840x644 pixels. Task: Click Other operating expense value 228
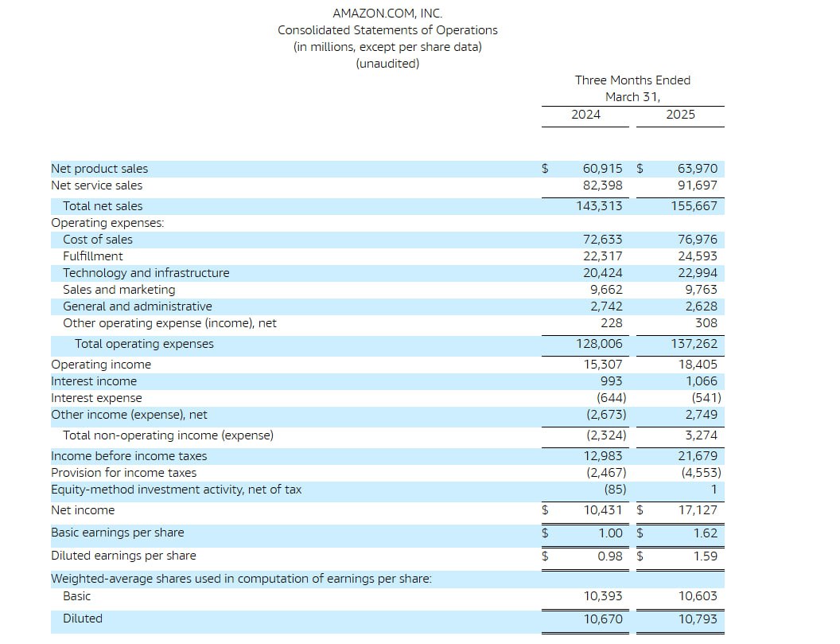(x=612, y=323)
